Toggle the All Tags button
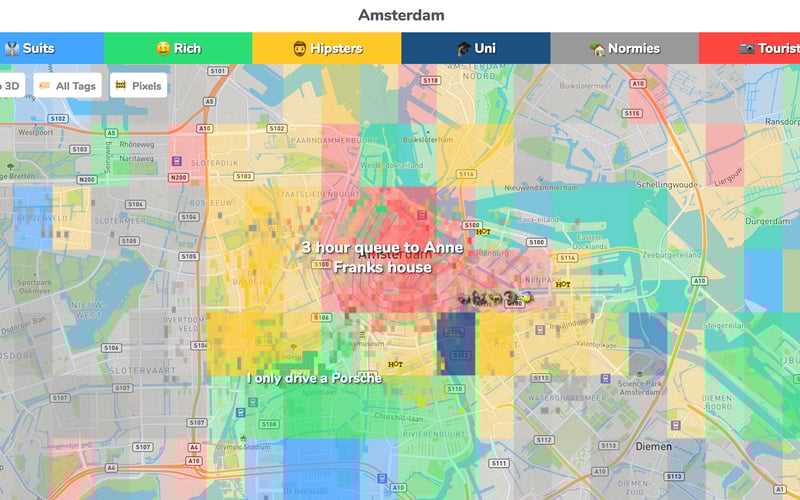The height and width of the screenshot is (500, 800). [68, 86]
